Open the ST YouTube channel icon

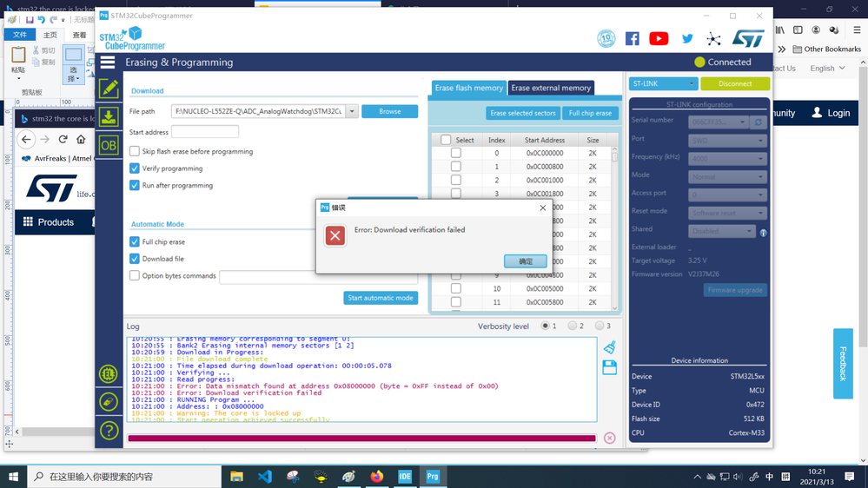tap(659, 39)
